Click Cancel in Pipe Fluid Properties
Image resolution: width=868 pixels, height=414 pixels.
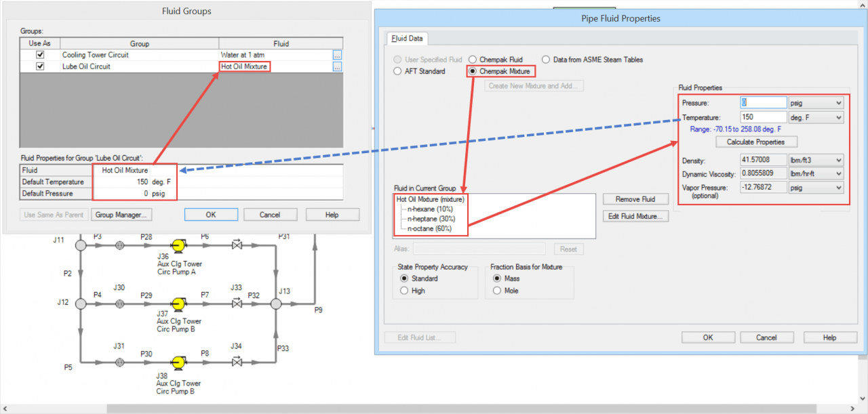point(766,337)
